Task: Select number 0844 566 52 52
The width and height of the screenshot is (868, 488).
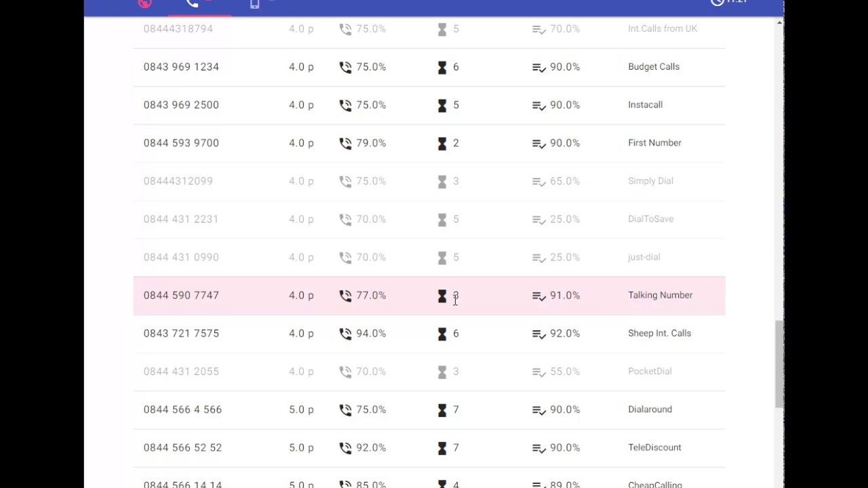Action: click(x=182, y=448)
